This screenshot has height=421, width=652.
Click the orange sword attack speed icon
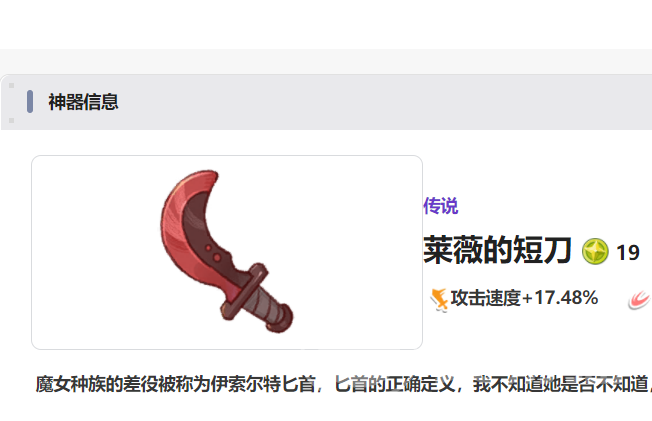[439, 300]
